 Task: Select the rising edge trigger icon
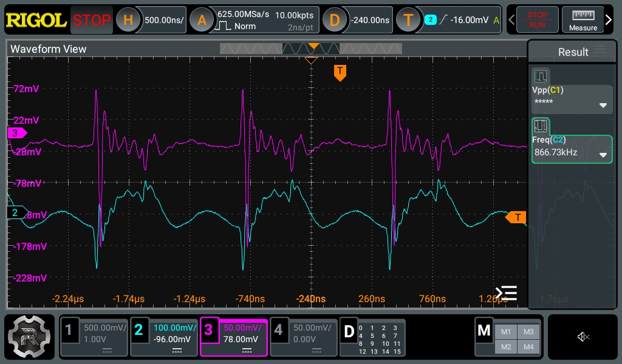pyautogui.click(x=443, y=19)
